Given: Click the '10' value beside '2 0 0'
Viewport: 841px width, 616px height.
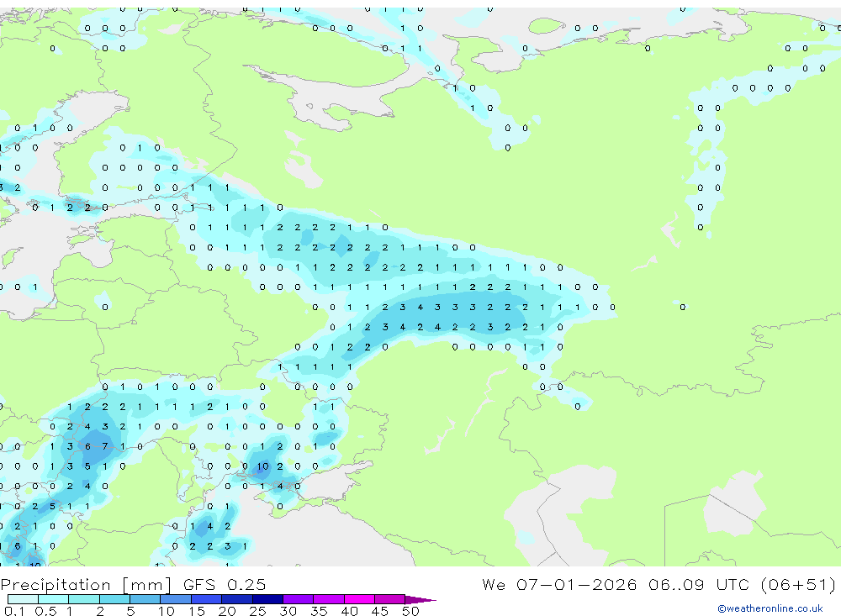Looking at the screenshot, I should point(262,466).
